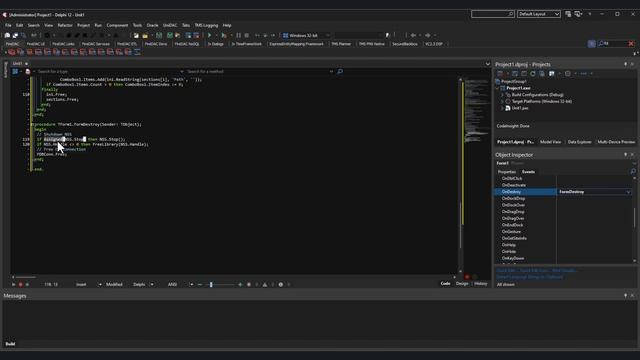640x360 pixels.
Task: Select the TMS Planner palette tab
Action: coord(341,44)
